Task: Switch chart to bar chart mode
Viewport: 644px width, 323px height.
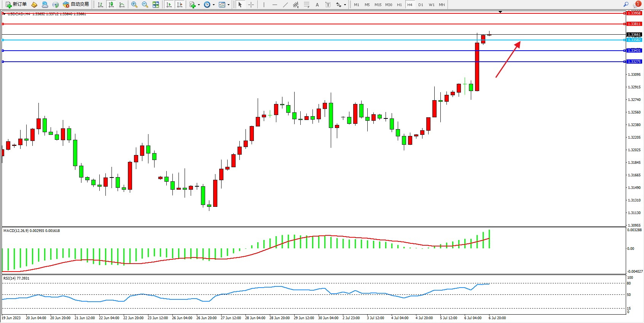Action: (x=100, y=5)
